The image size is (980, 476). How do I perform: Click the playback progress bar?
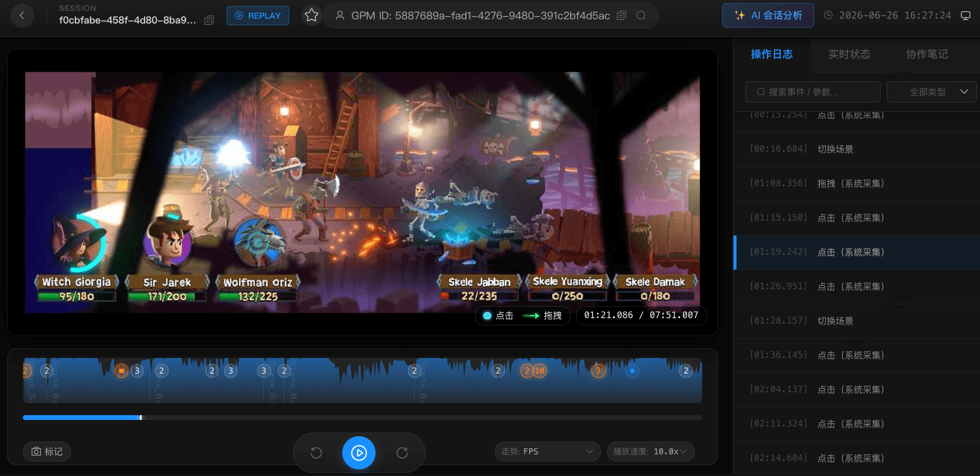(362, 418)
